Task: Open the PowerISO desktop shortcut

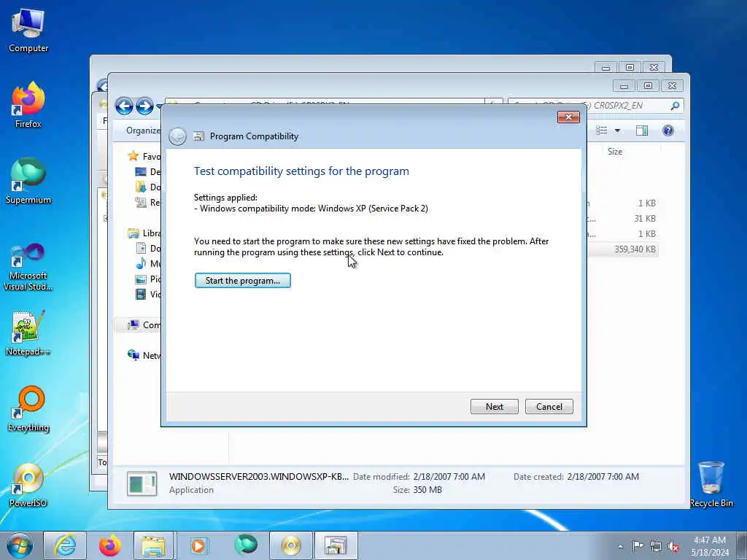Action: (x=28, y=485)
